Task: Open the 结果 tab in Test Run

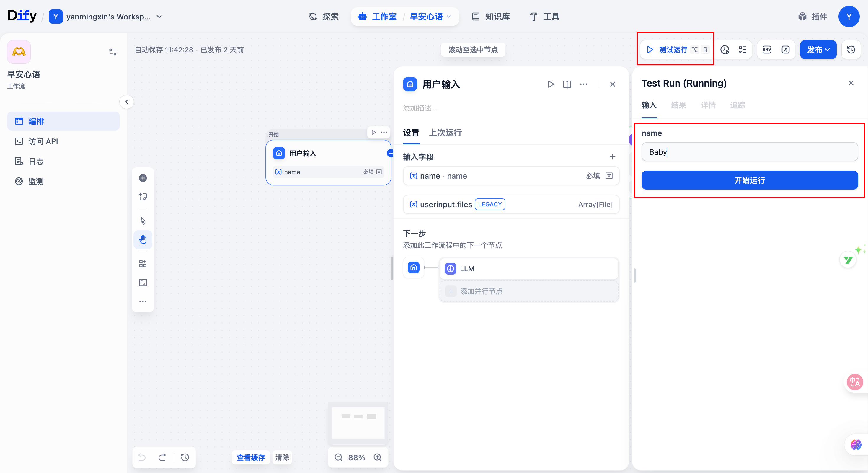Action: [x=678, y=105]
